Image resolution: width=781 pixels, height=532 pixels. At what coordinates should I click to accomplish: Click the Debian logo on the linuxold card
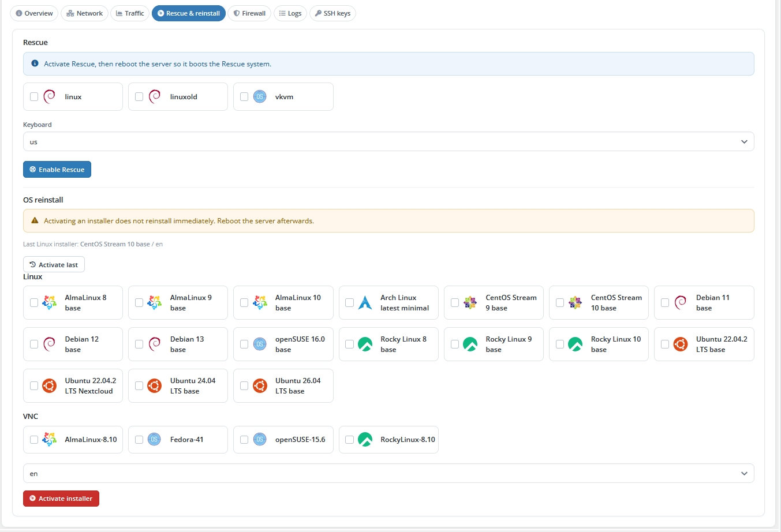[x=155, y=96]
